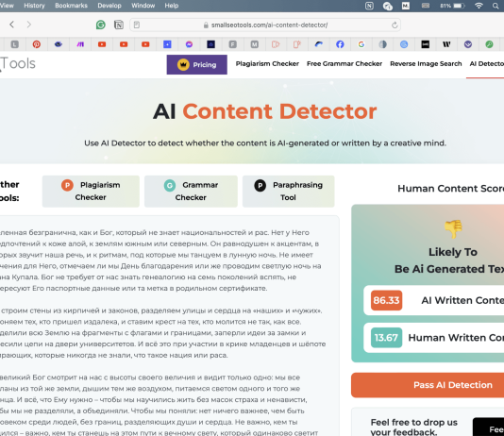
Task: Open the Messenger bookmark
Action: coord(189,44)
